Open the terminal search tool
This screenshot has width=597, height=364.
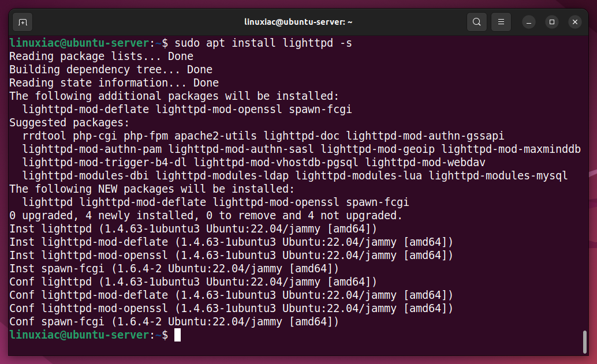coord(476,22)
